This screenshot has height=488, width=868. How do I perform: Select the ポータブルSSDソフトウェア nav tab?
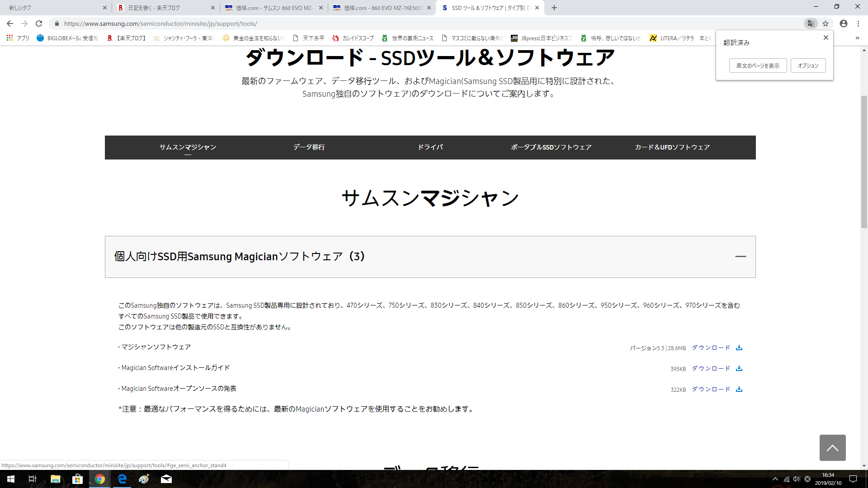551,147
